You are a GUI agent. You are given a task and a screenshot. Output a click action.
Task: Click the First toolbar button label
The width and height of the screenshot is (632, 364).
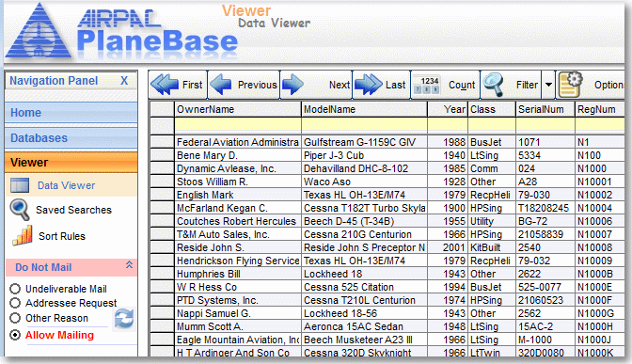tap(192, 85)
